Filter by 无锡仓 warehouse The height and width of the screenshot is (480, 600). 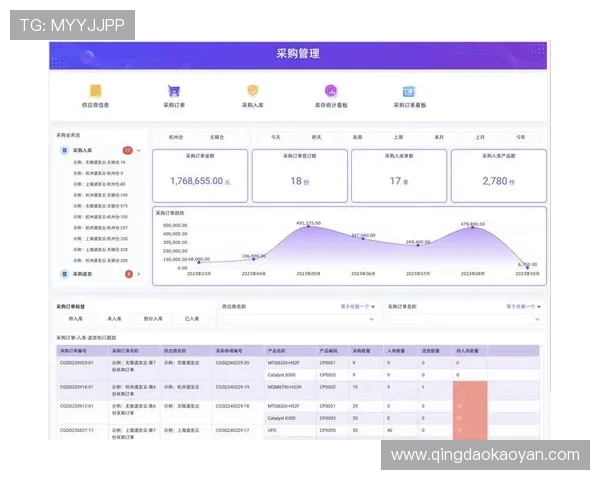pyautogui.click(x=217, y=137)
